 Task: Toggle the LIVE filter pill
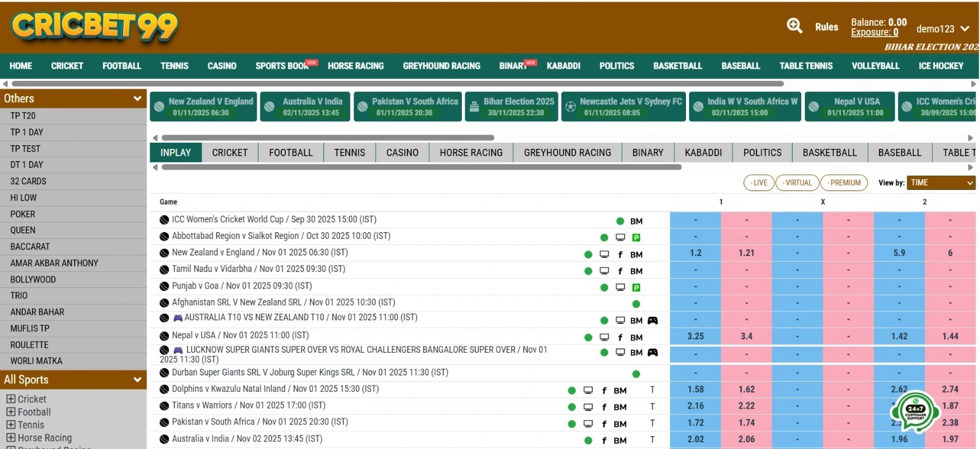(x=758, y=183)
